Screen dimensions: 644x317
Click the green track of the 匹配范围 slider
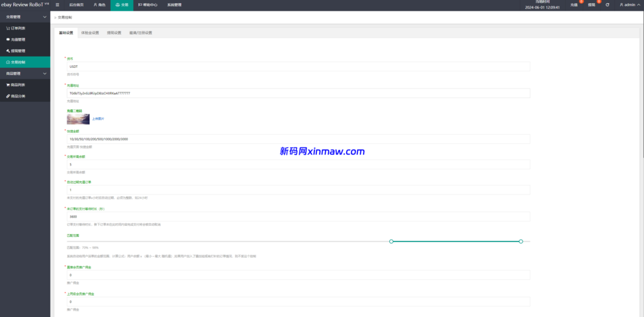pos(456,242)
